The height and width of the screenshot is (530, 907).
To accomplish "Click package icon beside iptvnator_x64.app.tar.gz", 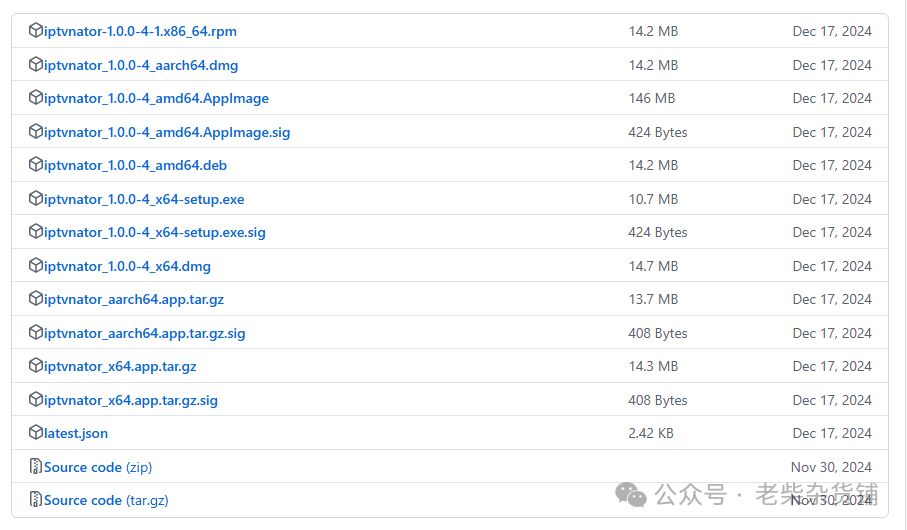I will pyautogui.click(x=36, y=366).
